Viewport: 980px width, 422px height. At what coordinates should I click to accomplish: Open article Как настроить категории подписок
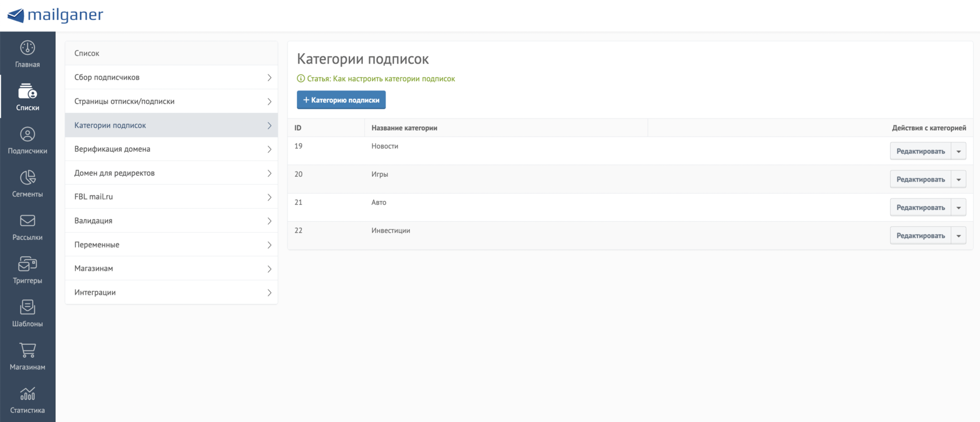coord(381,79)
